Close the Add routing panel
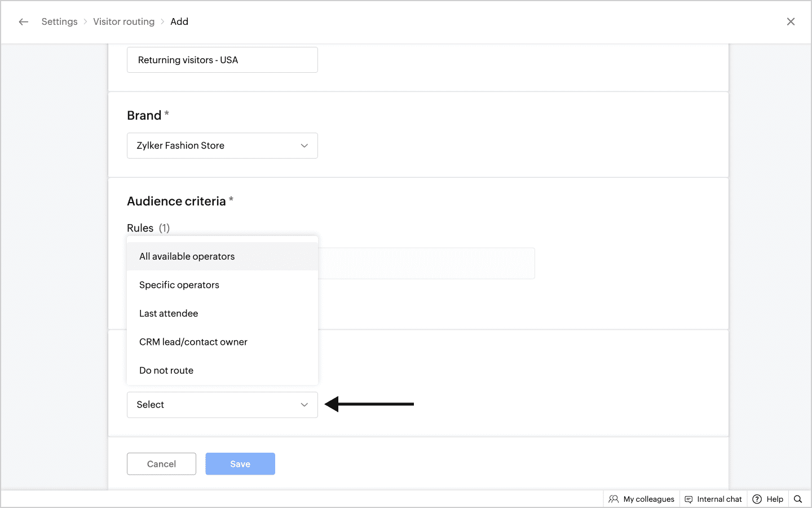 [x=791, y=22]
